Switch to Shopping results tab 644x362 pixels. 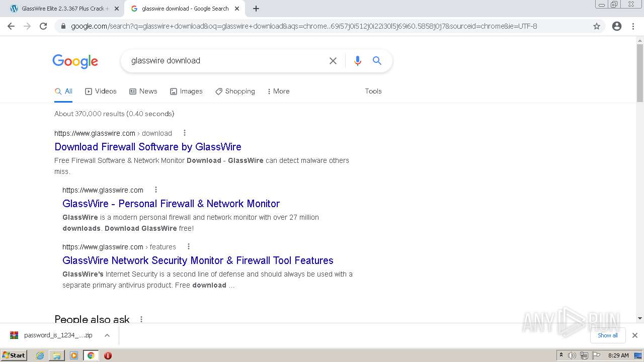(x=235, y=92)
